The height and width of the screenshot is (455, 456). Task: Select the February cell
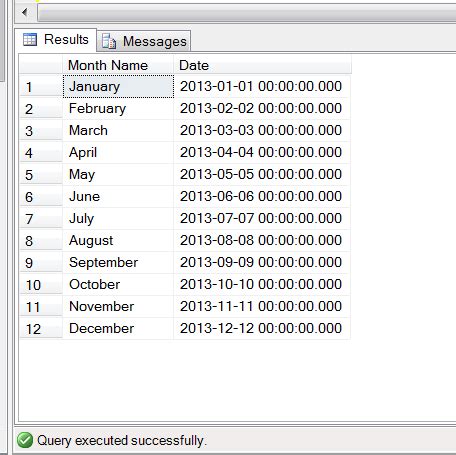coord(118,109)
